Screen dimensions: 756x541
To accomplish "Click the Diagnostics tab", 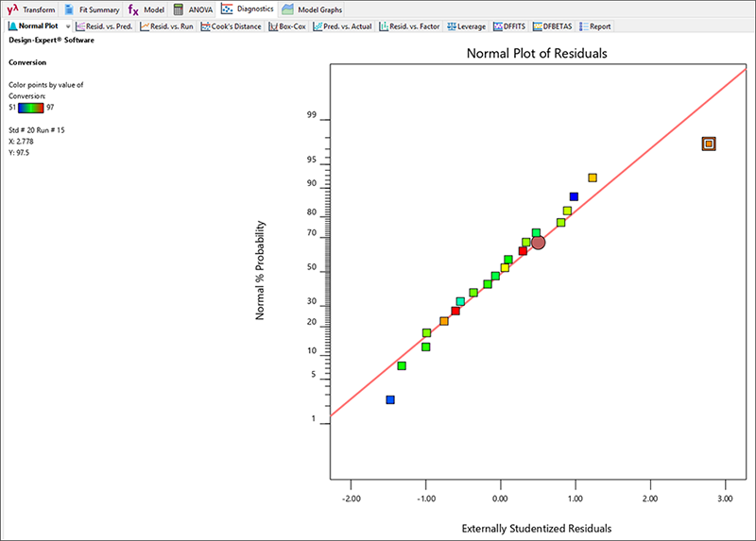I will click(x=249, y=8).
